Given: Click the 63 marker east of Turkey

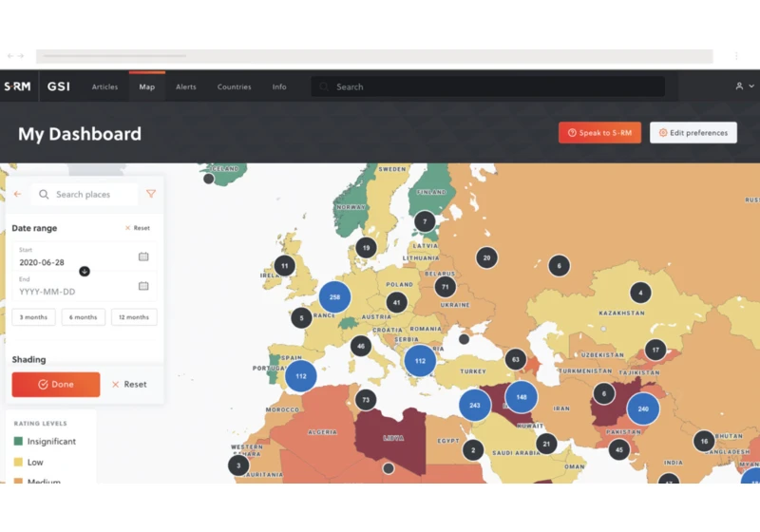Looking at the screenshot, I should pos(515,359).
